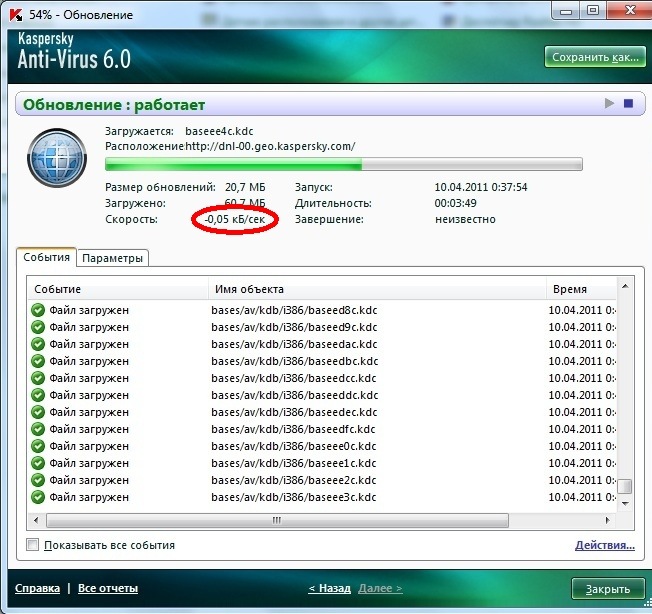
Task: Sort by the Событие column header
Action: (x=118, y=289)
